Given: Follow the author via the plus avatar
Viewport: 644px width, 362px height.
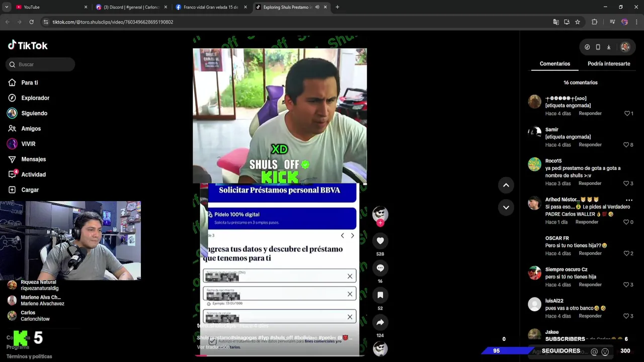Looking at the screenshot, I should (x=380, y=223).
